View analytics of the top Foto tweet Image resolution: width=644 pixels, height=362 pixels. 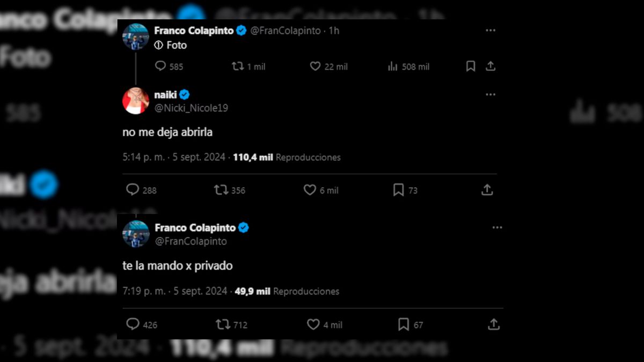[x=393, y=66]
